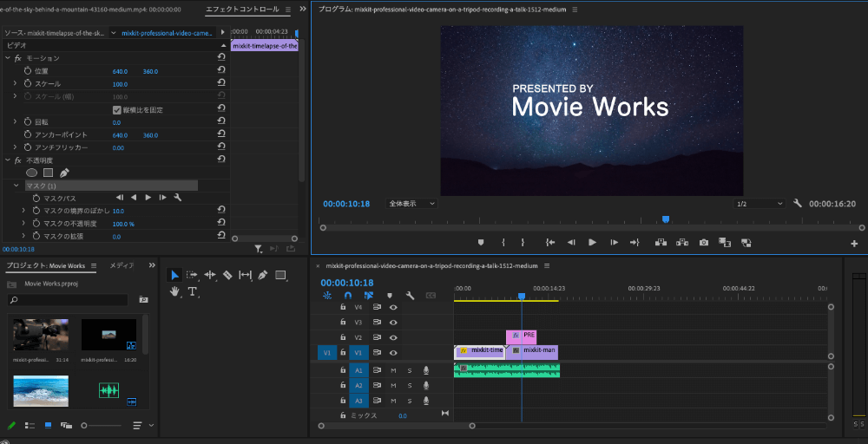
Task: Open the playback resolution 1/2 dropdown
Action: pyautogui.click(x=759, y=204)
